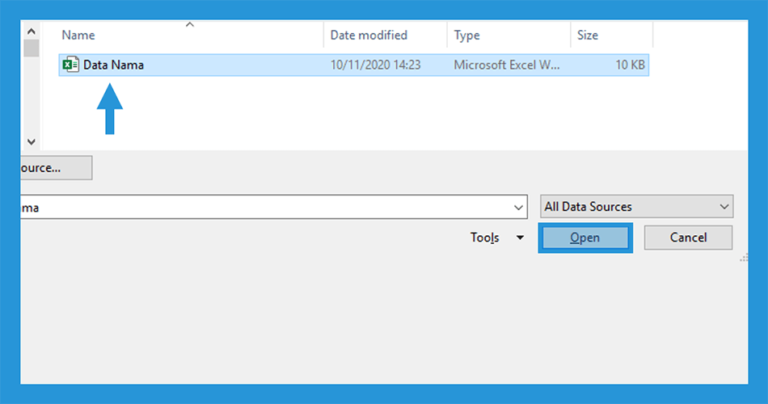Screen dimensions: 768x404
Task: Click the scroll up arrow in file list
Action: (31, 31)
